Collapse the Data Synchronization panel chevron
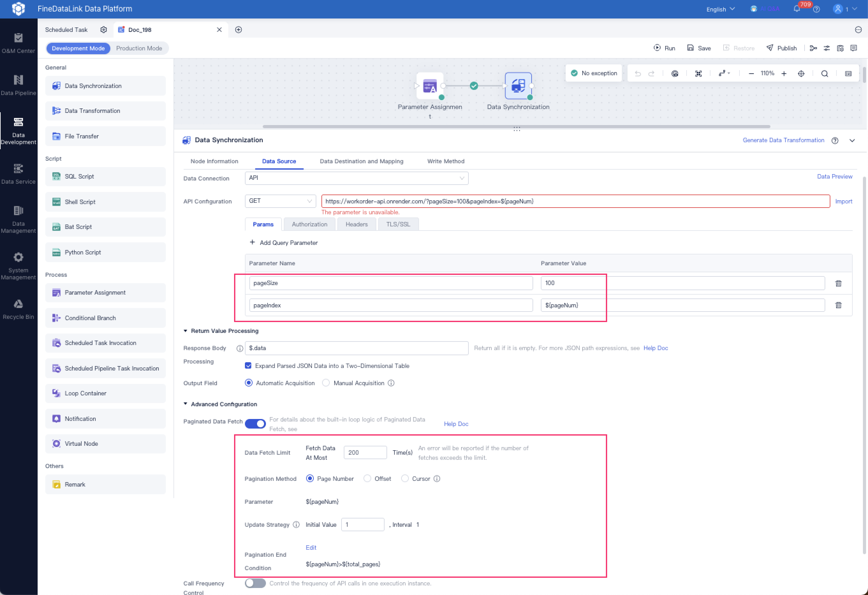Viewport: 868px width, 595px height. point(852,140)
